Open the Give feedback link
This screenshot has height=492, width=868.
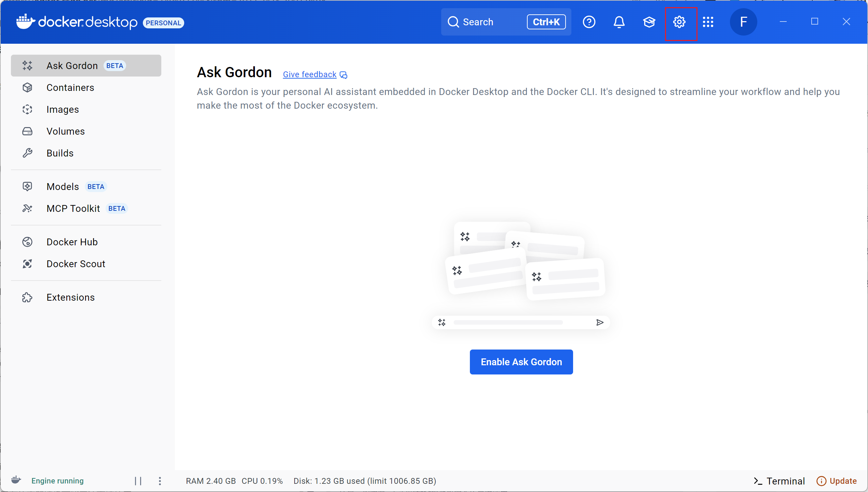(310, 74)
